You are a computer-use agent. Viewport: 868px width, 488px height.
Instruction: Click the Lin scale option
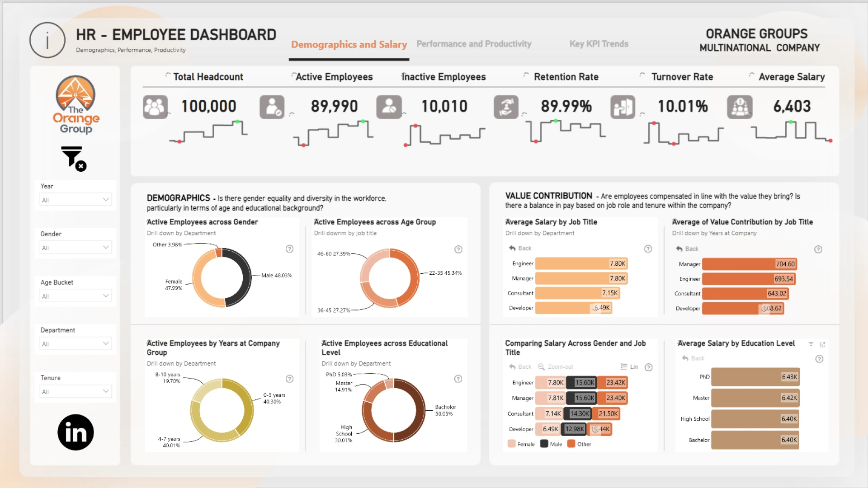[x=629, y=367]
